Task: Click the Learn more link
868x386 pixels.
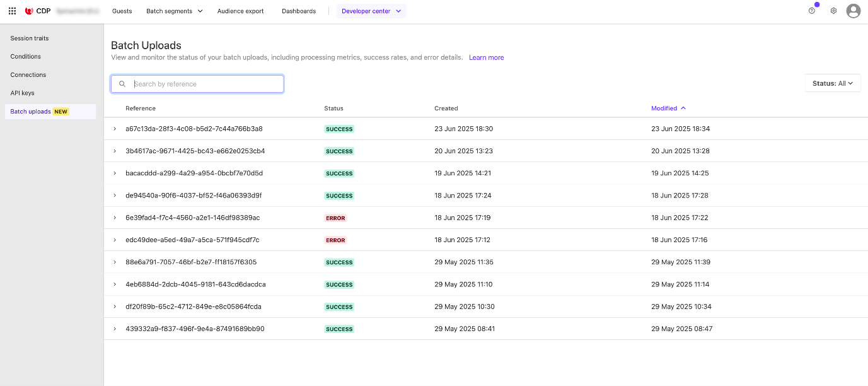Action: [x=486, y=57]
